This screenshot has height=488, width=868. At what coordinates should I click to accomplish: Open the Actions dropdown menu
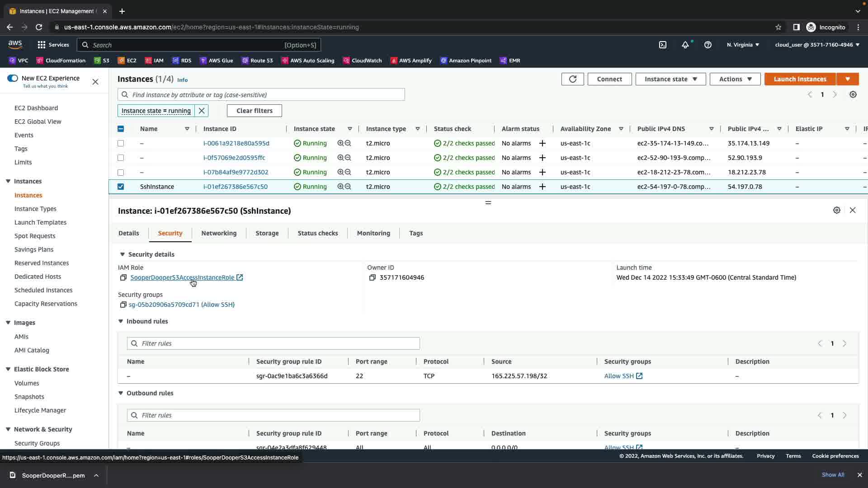point(735,79)
